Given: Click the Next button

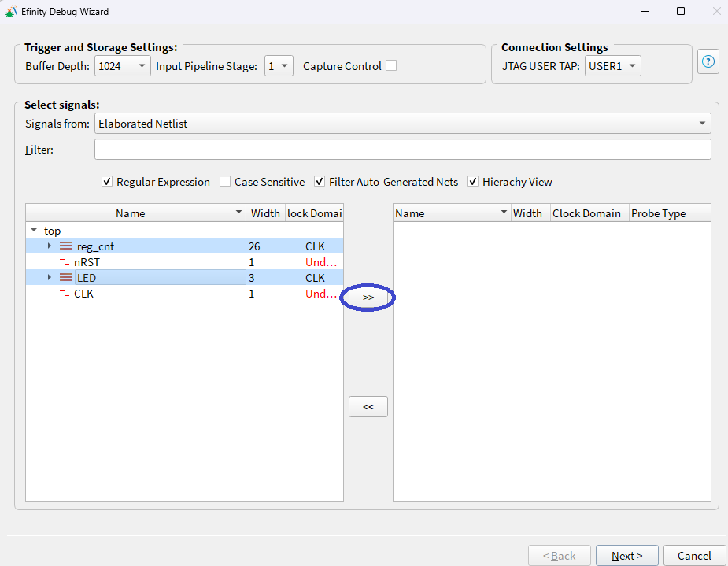Looking at the screenshot, I should (626, 555).
